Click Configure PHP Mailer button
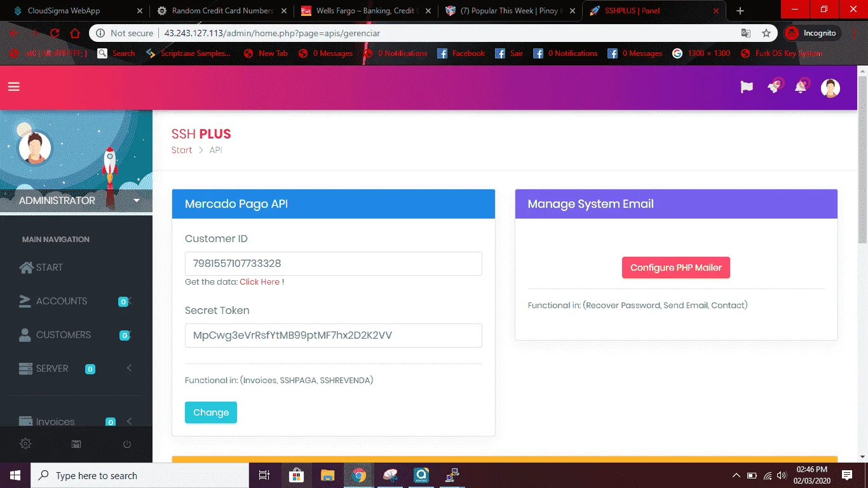Viewport: 868px width, 488px height. (x=676, y=268)
